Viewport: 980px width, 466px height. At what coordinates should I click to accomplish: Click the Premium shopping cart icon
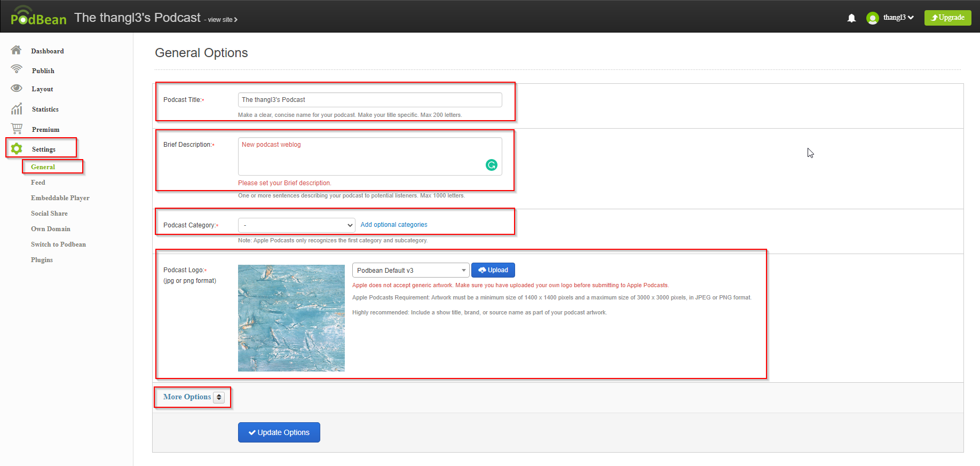point(17,129)
